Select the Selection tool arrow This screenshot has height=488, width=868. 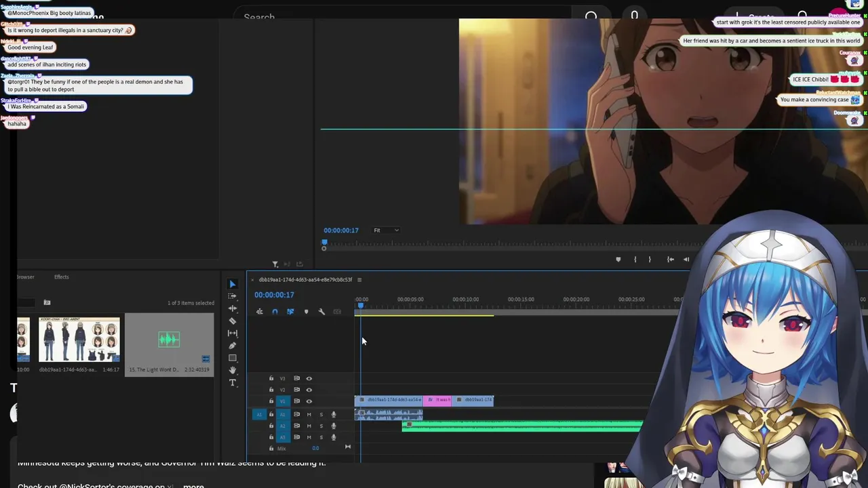coord(232,284)
